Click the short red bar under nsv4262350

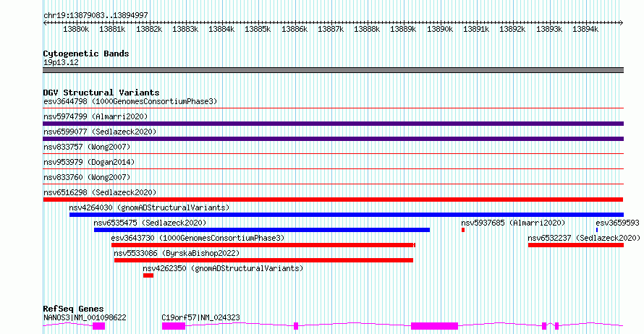pyautogui.click(x=148, y=275)
